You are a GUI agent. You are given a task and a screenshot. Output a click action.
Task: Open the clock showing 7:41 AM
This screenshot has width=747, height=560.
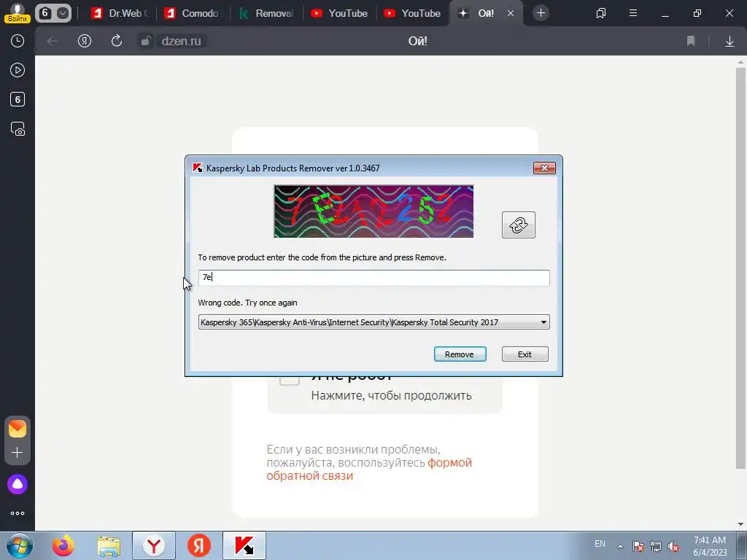(710, 545)
